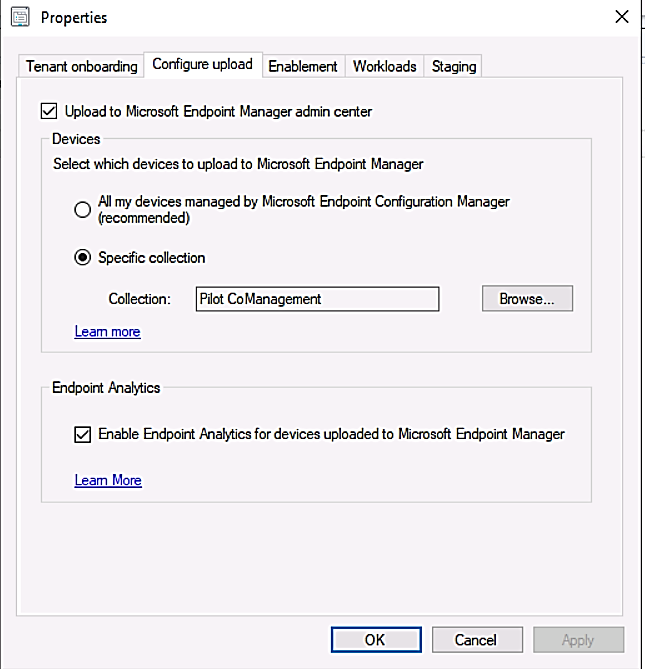Screen dimensions: 645x669
Task: Choose the Specific collection radio option
Action: [82, 258]
